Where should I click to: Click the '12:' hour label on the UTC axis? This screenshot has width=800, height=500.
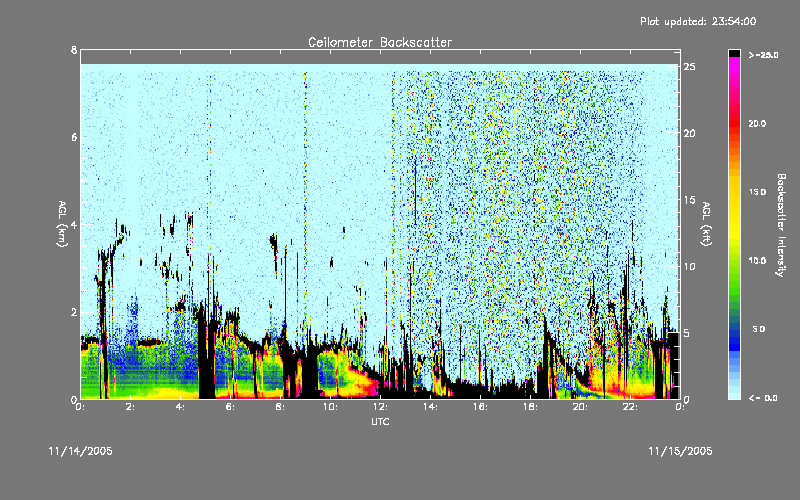[x=380, y=407]
